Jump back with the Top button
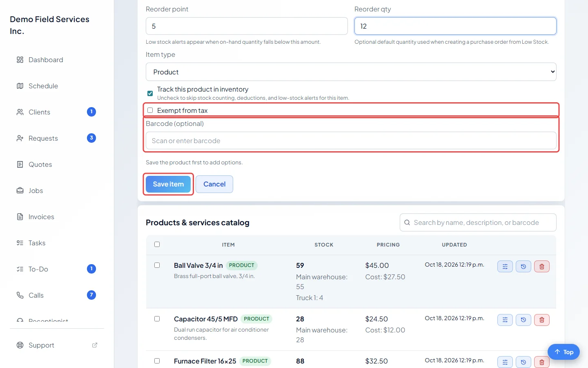 click(x=563, y=352)
